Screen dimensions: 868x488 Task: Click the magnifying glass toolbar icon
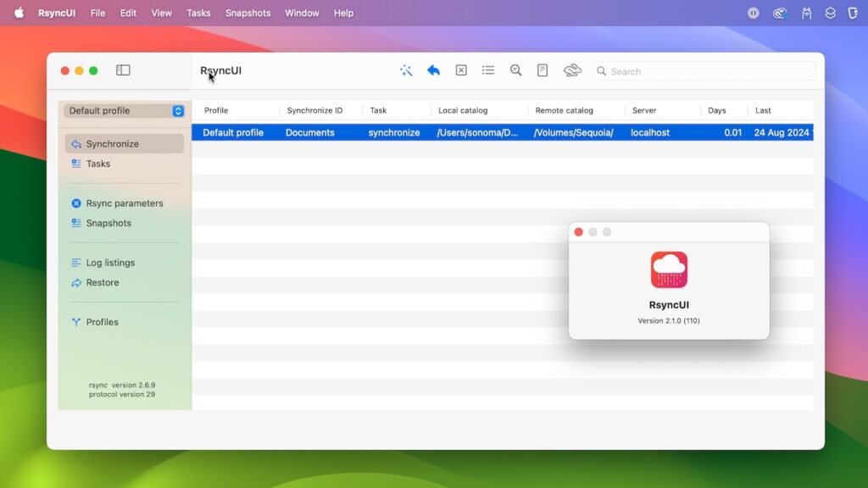515,70
